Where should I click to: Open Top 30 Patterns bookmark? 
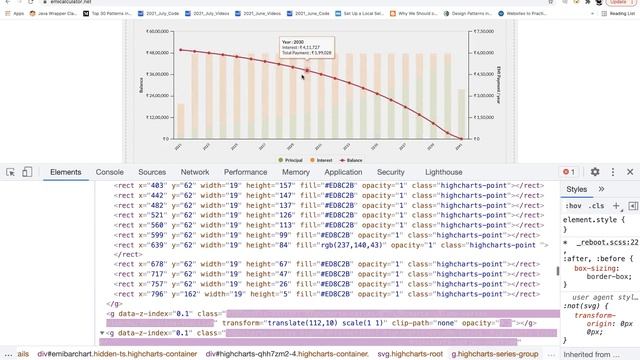[107, 13]
